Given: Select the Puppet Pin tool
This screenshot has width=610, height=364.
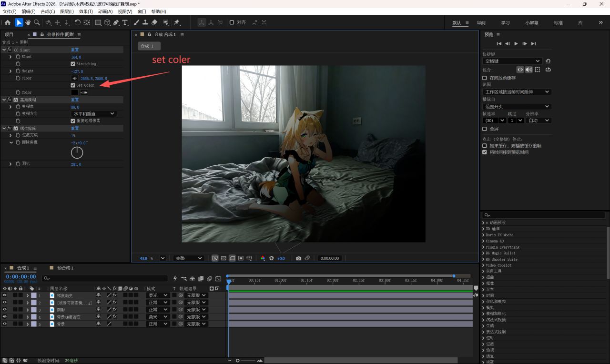Looking at the screenshot, I should click(177, 22).
